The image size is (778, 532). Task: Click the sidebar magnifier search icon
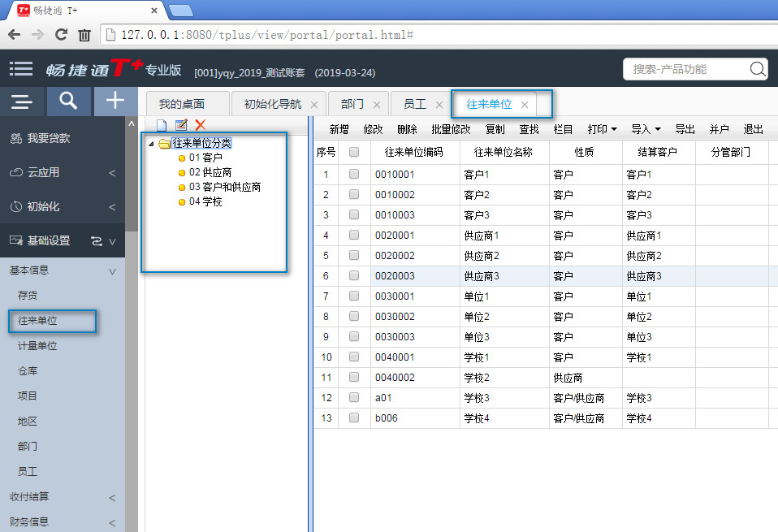pos(69,101)
